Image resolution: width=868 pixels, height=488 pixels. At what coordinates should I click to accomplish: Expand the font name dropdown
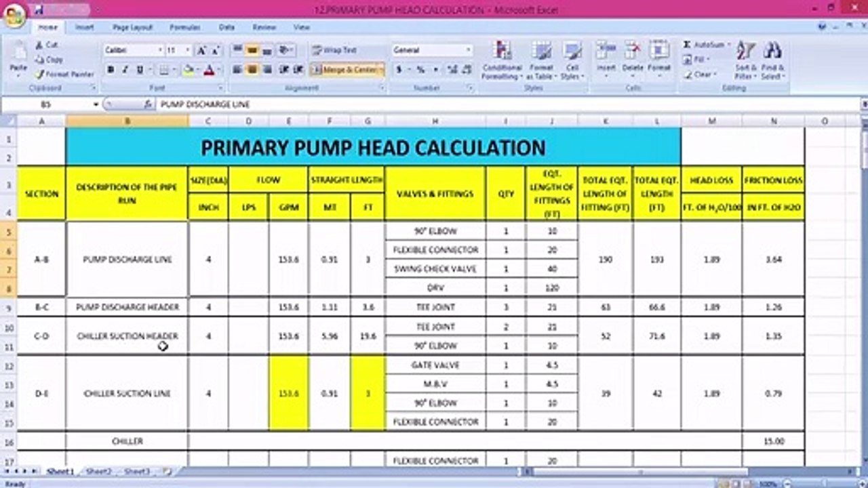click(x=160, y=50)
